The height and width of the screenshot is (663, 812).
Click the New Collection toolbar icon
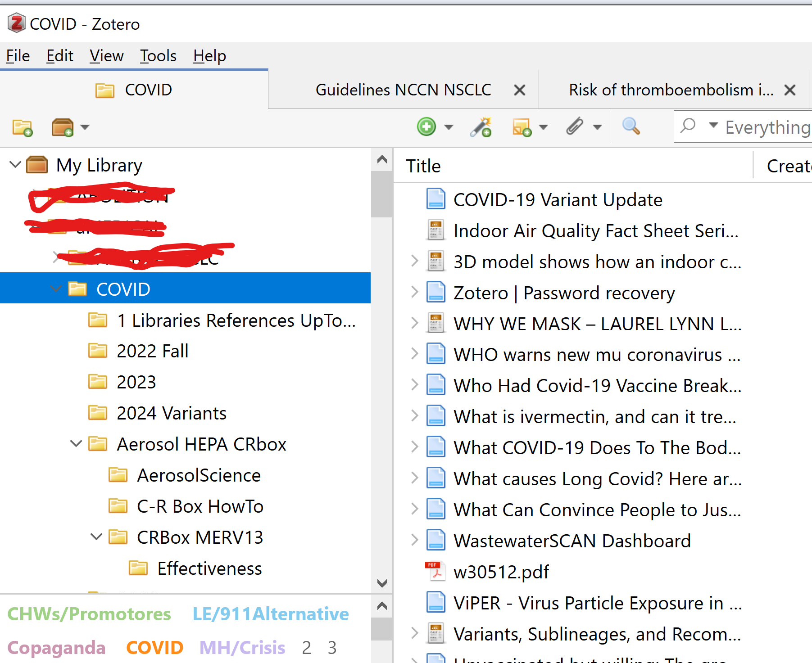tap(23, 128)
